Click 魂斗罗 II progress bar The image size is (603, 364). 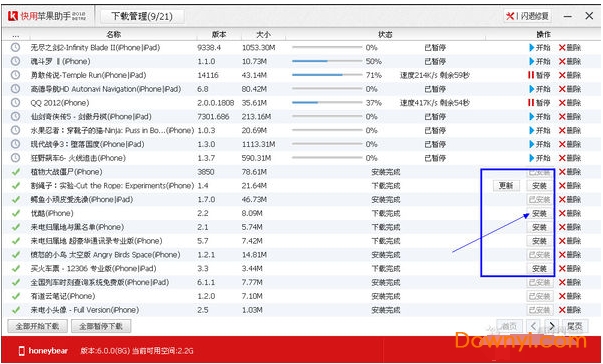327,61
